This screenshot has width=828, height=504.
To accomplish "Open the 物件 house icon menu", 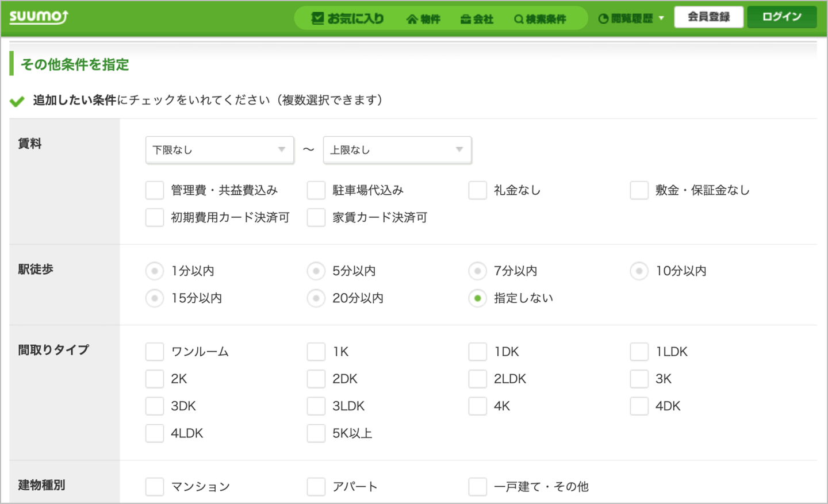I will (423, 19).
